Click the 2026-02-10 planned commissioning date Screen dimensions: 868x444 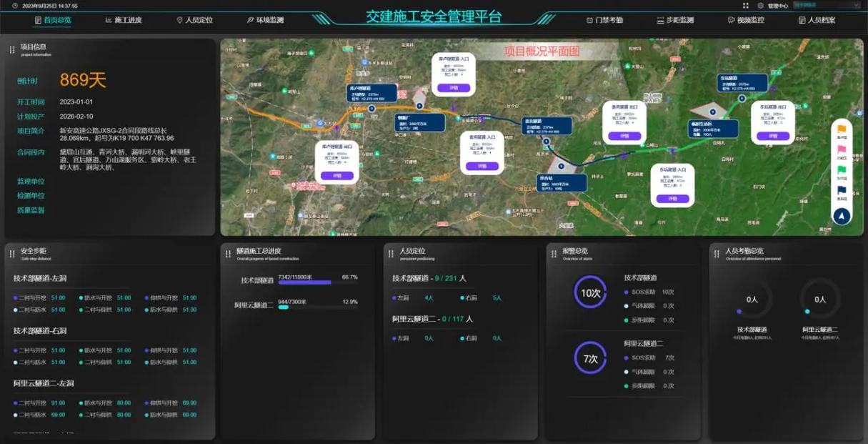(x=76, y=116)
